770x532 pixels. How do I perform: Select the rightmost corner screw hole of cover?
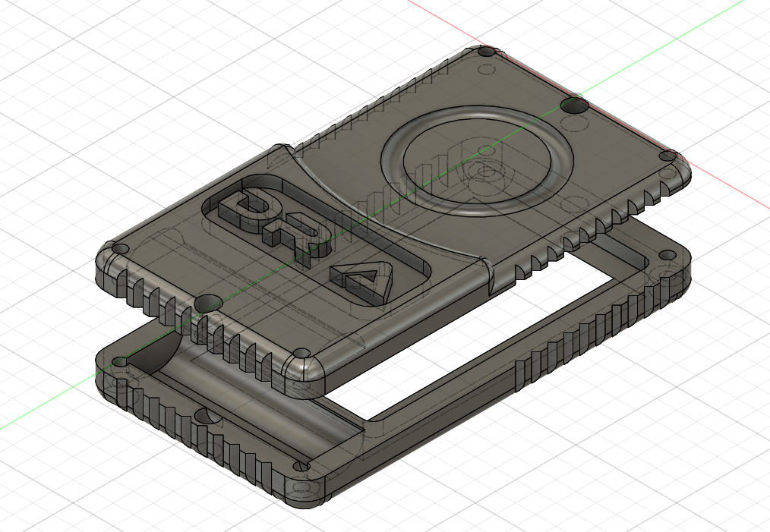pyautogui.click(x=667, y=156)
